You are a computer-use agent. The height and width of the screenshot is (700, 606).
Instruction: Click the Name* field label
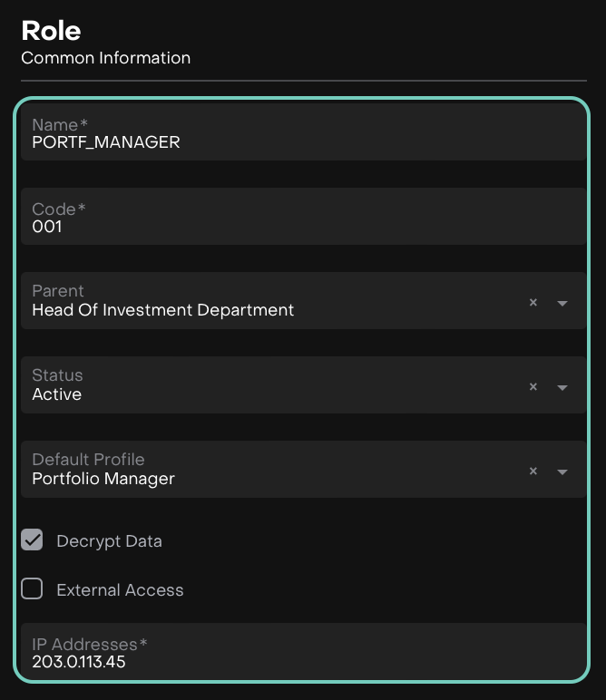59,125
